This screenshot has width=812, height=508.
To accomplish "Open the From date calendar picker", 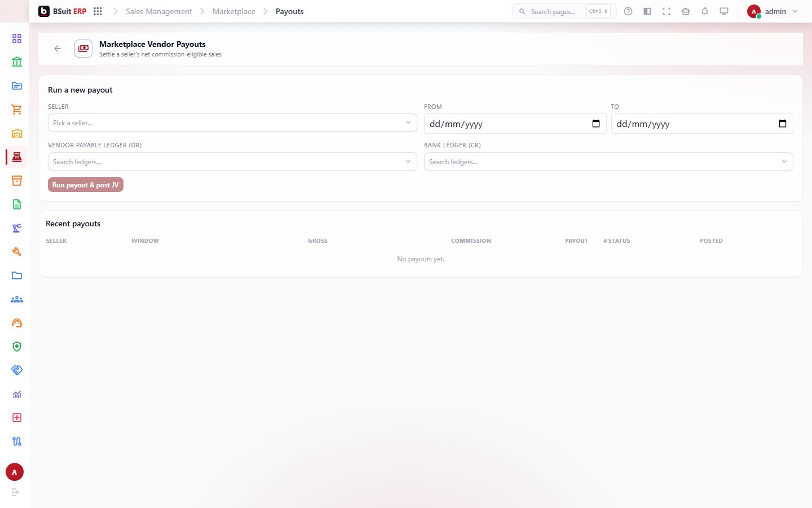I will 596,124.
